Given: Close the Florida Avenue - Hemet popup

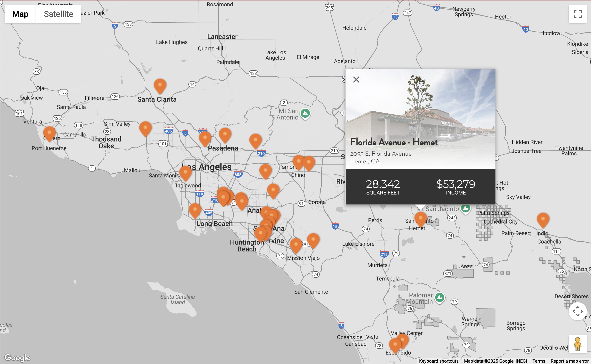Looking at the screenshot, I should 356,80.
